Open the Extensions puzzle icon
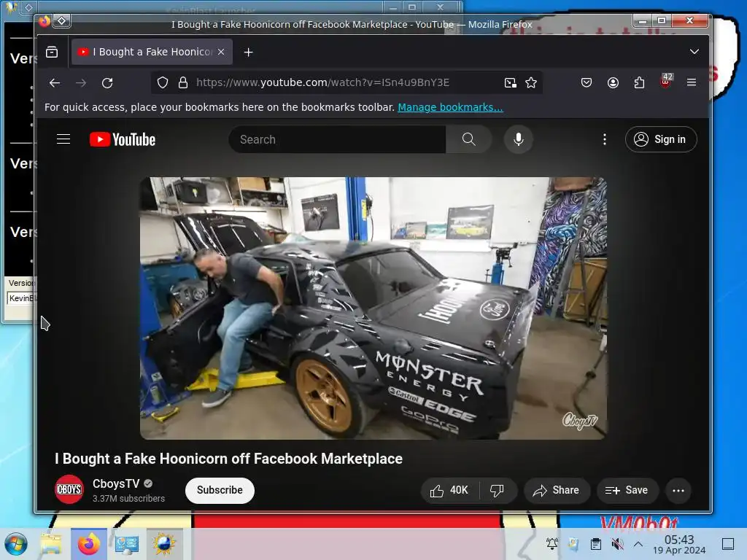Viewport: 747px width, 560px height. click(639, 83)
